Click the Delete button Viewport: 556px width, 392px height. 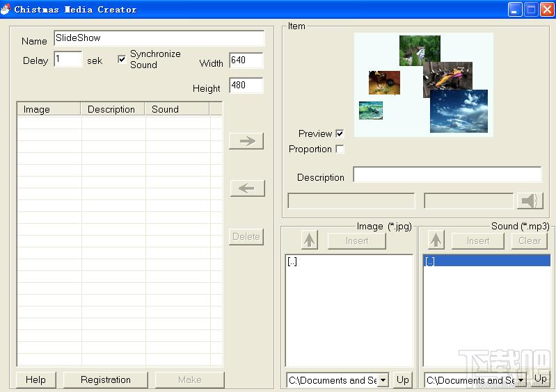point(246,236)
